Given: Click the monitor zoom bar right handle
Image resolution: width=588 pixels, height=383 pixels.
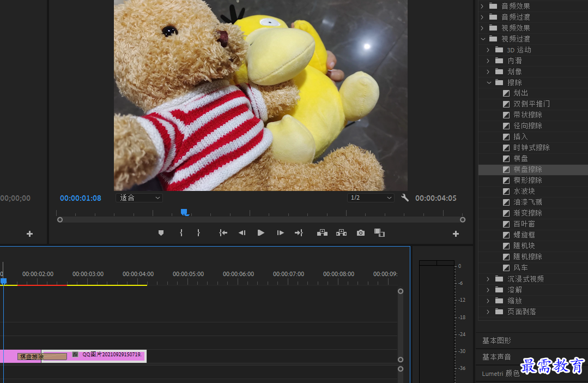Looking at the screenshot, I should (463, 220).
